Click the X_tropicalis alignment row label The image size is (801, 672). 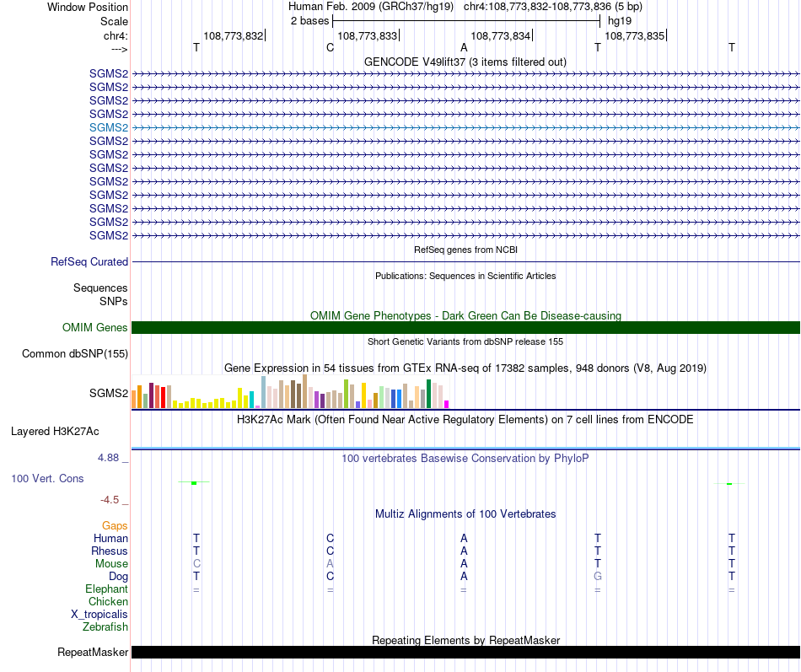tap(99, 615)
